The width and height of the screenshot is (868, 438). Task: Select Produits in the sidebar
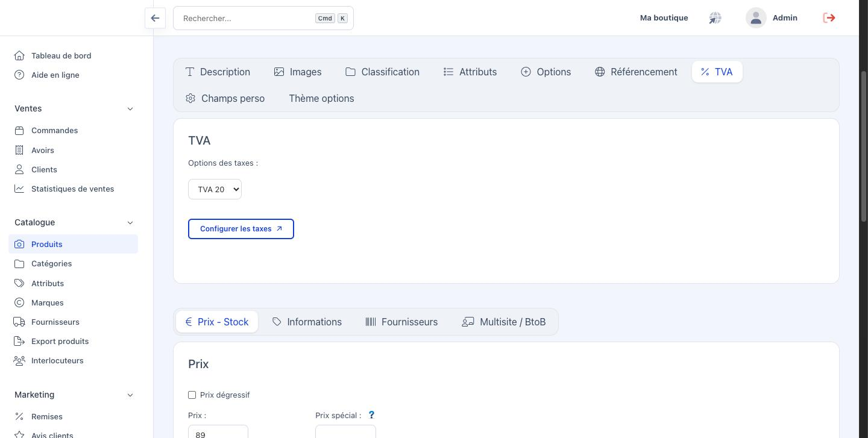[x=74, y=244]
